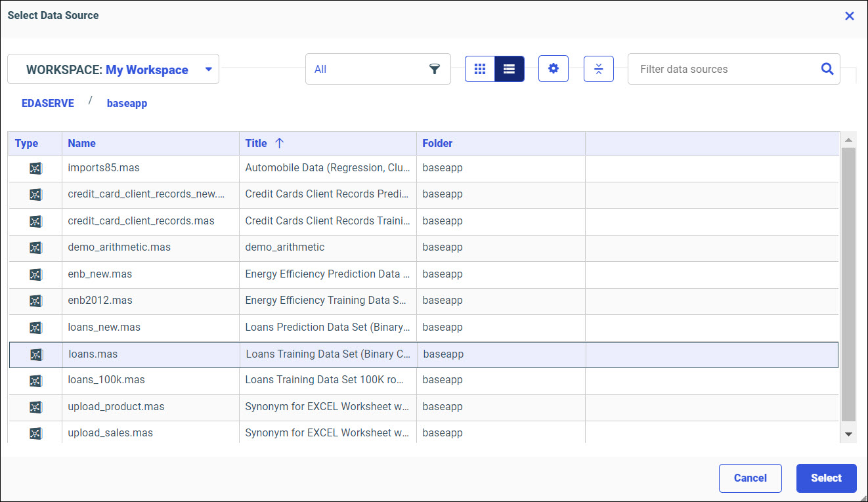Navigate to EDASERVE breadcrumb
Screen dimensions: 868x502
[x=48, y=103]
